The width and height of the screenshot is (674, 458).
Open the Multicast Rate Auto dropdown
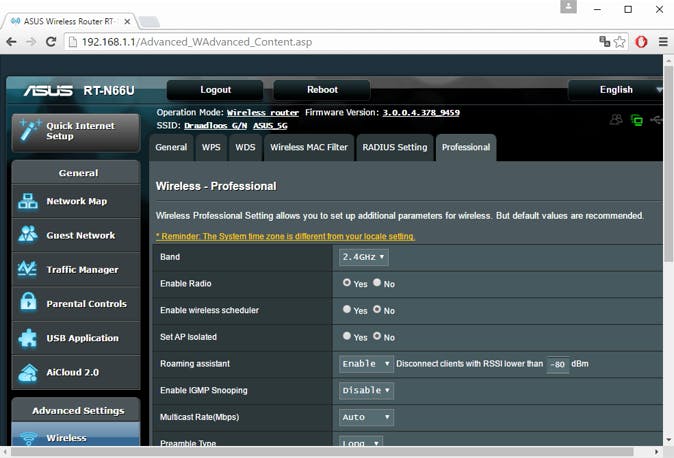[366, 417]
